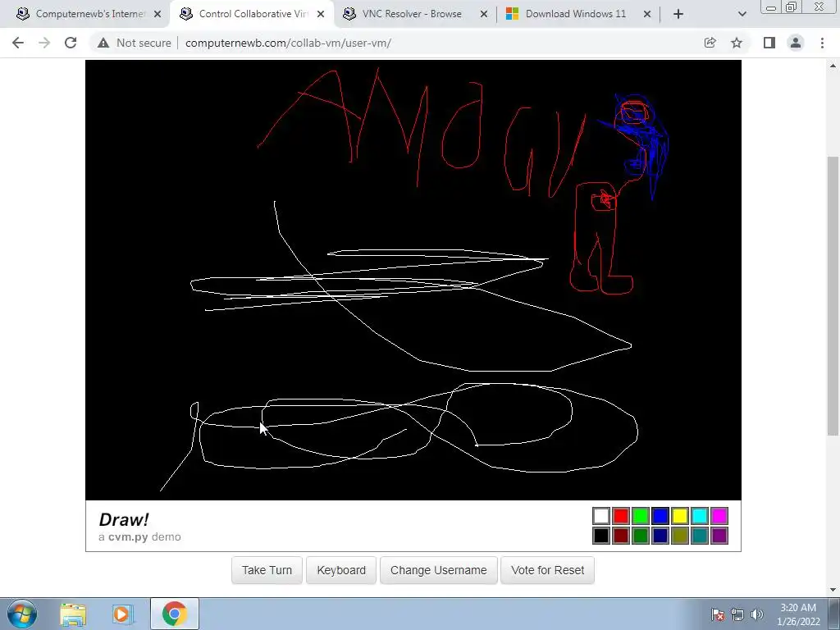
Task: Bookmark this page with the star
Action: 737,43
